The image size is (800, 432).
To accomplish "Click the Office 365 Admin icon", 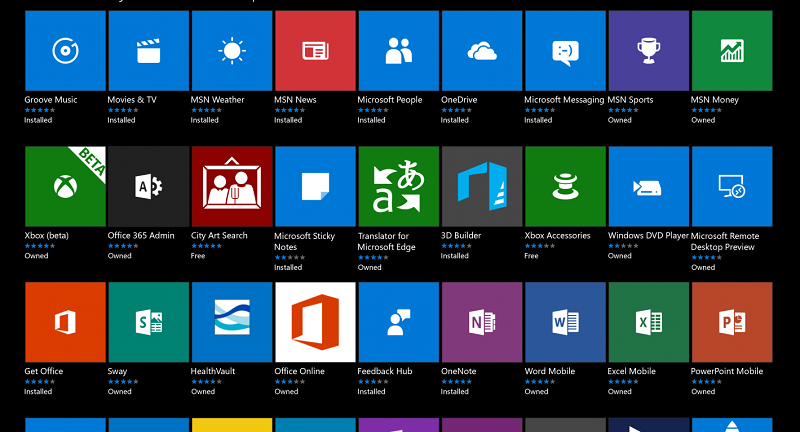I will pos(148,186).
